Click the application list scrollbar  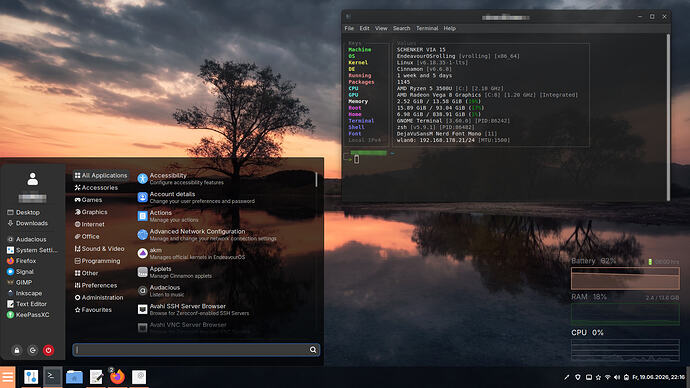click(316, 179)
